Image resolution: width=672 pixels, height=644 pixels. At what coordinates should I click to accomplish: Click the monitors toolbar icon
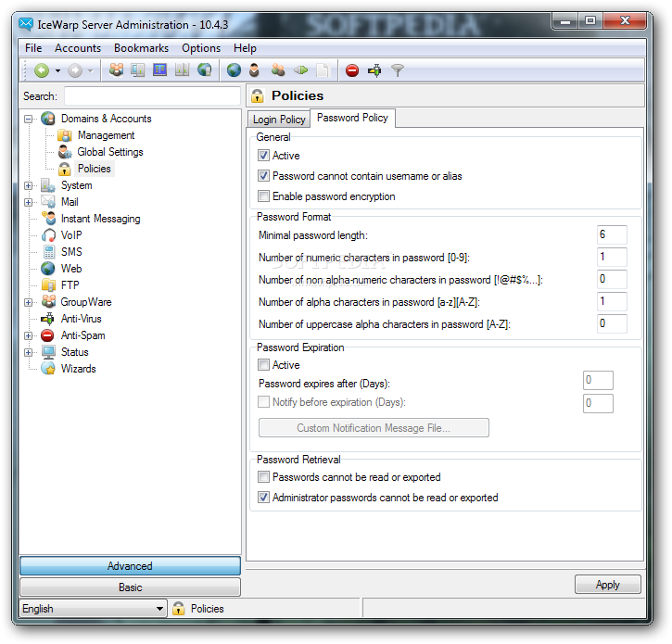click(137, 69)
